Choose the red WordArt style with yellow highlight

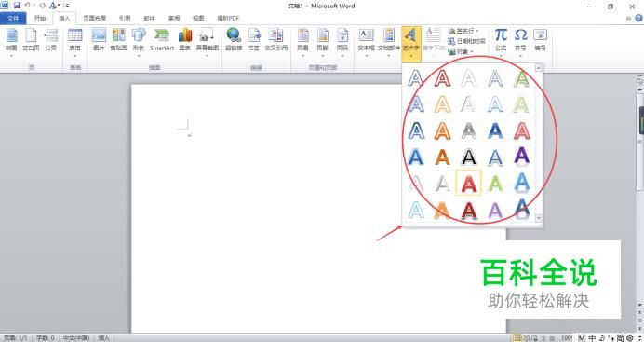[469, 183]
